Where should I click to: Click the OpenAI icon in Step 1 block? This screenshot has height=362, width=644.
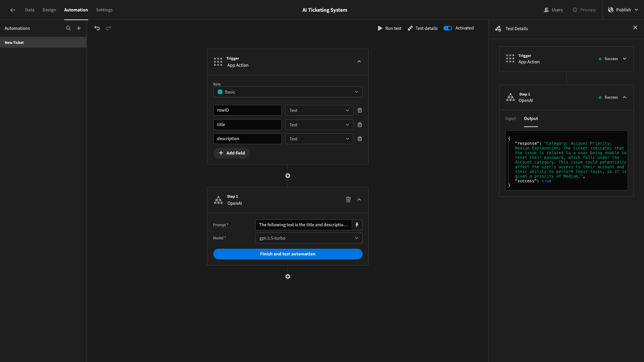pyautogui.click(x=218, y=200)
